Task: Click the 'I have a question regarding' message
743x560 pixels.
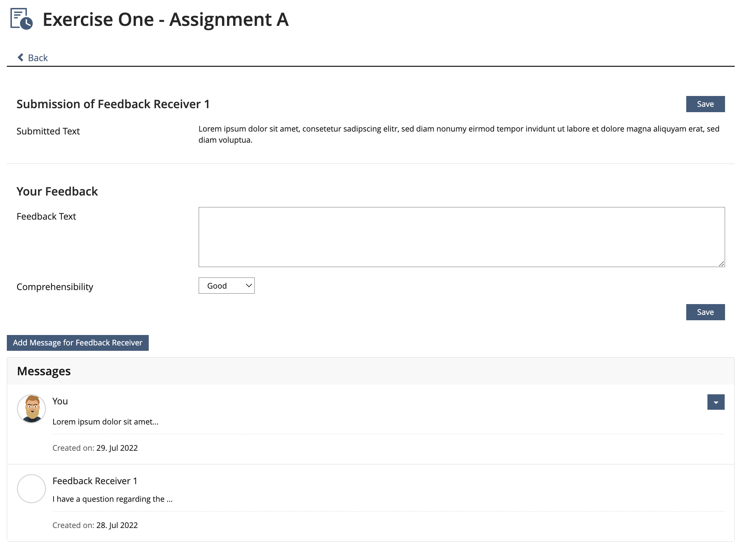Action: click(x=112, y=499)
